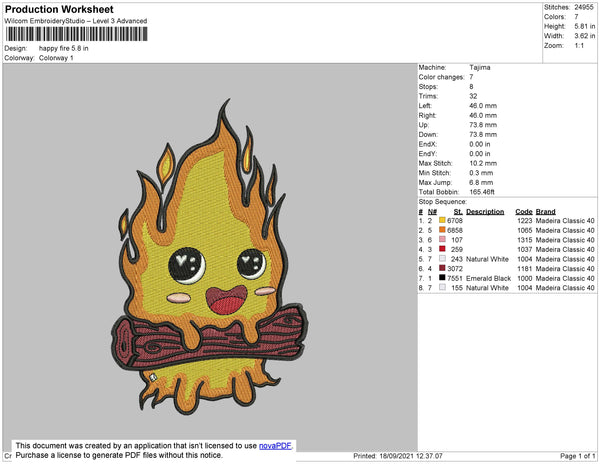The width and height of the screenshot is (600, 464).
Task: Click the Color changes value 7
Action: click(471, 77)
